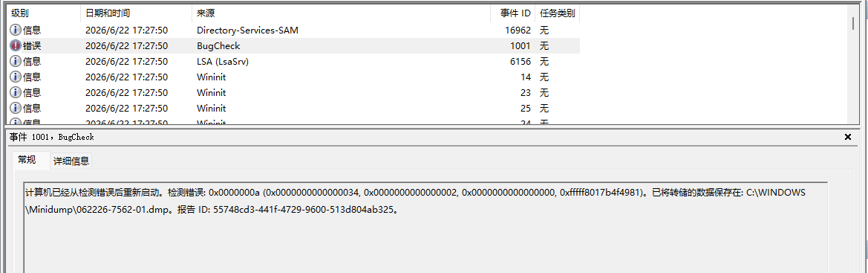Click info icon of Wininit event 23 row
This screenshot has width=868, height=273.
[16, 92]
